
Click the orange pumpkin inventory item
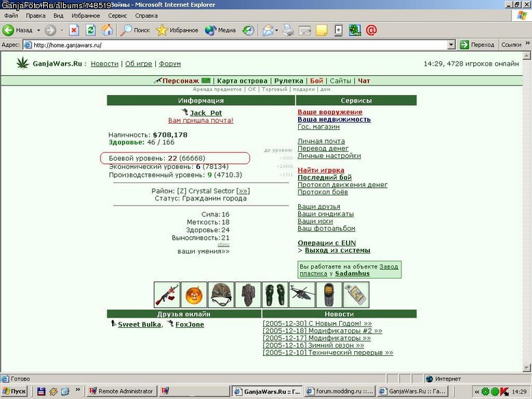(194, 294)
